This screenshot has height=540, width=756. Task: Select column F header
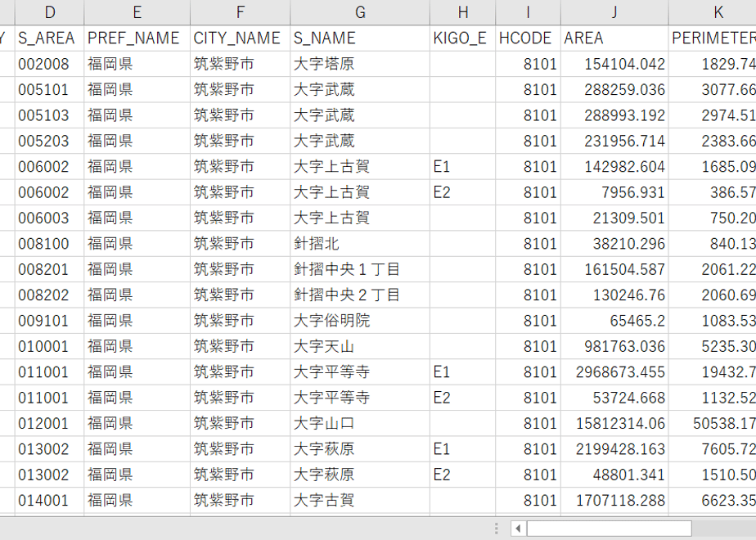(x=240, y=12)
